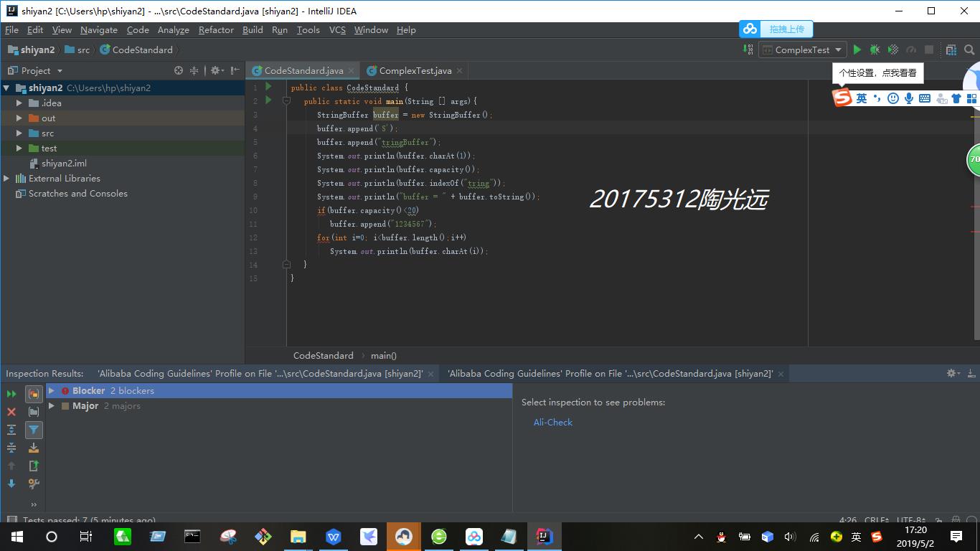980x551 pixels.
Task: Close the ComplexTest.java tab
Action: (460, 70)
